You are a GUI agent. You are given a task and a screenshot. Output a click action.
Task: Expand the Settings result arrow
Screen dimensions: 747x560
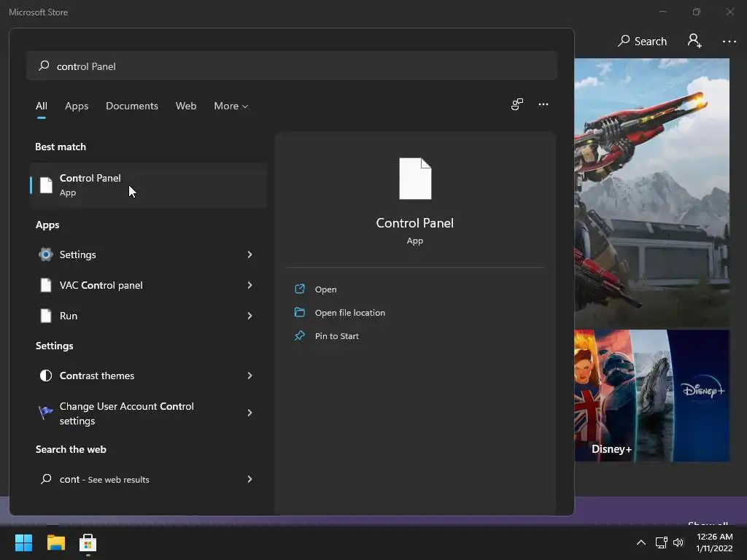click(249, 254)
